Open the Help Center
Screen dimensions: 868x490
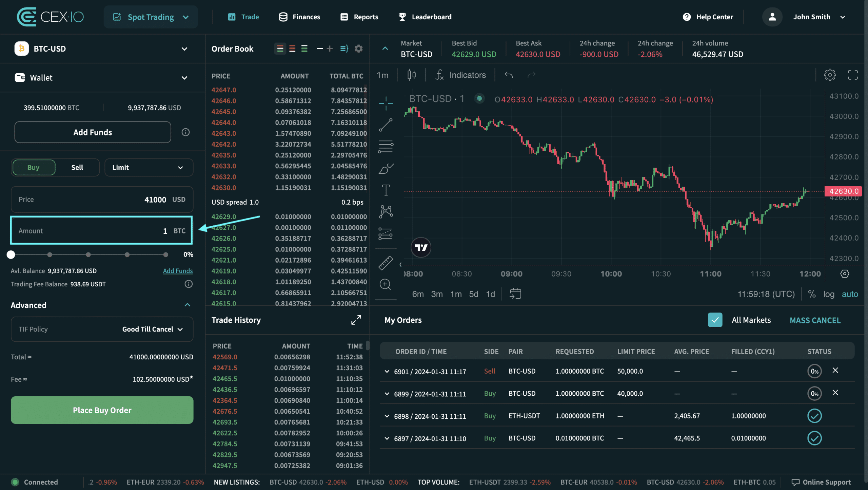[x=708, y=17]
